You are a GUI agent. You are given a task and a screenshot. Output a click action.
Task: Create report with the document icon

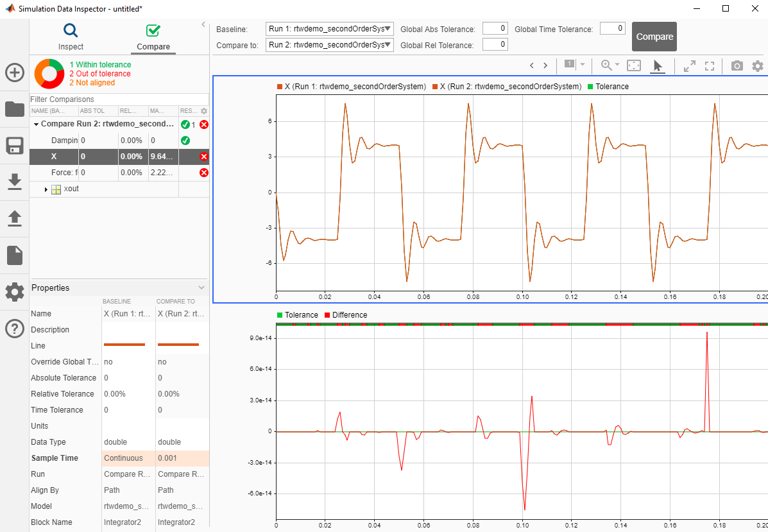(15, 255)
